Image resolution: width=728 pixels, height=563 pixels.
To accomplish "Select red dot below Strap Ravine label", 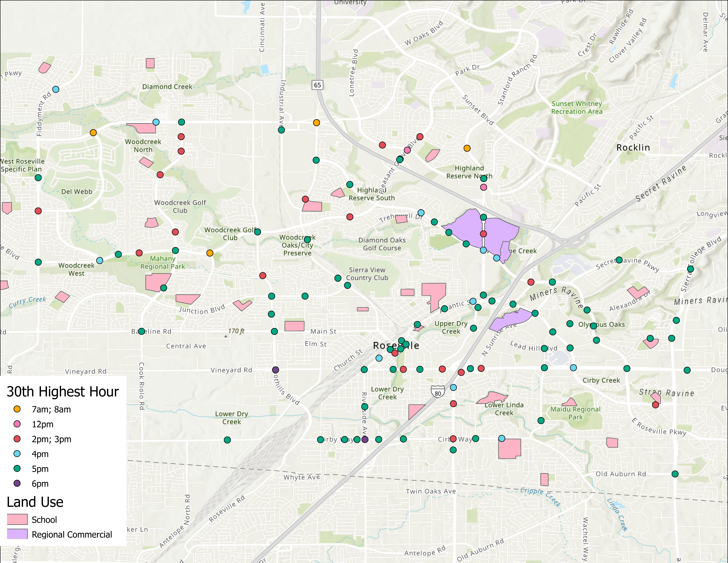I will point(656,405).
